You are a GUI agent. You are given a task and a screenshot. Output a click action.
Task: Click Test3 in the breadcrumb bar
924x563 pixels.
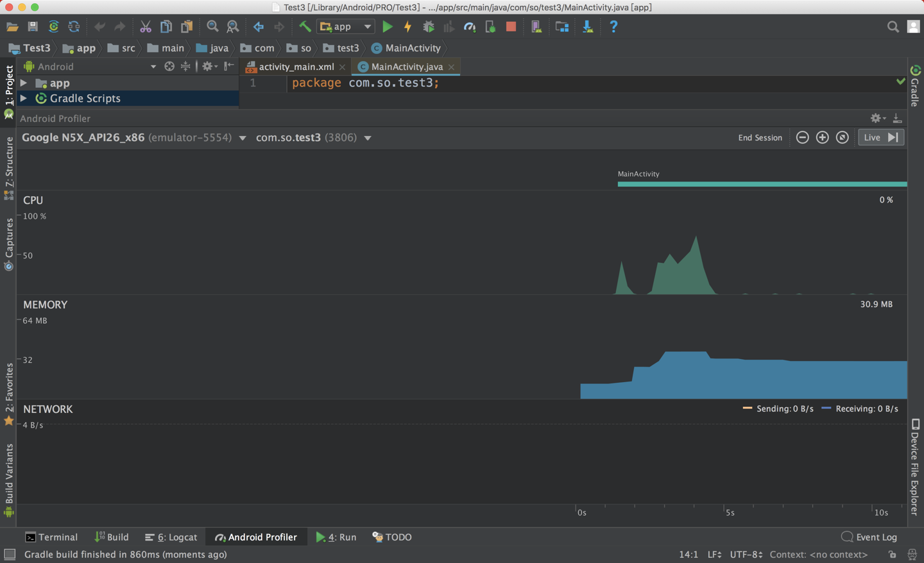coord(30,48)
